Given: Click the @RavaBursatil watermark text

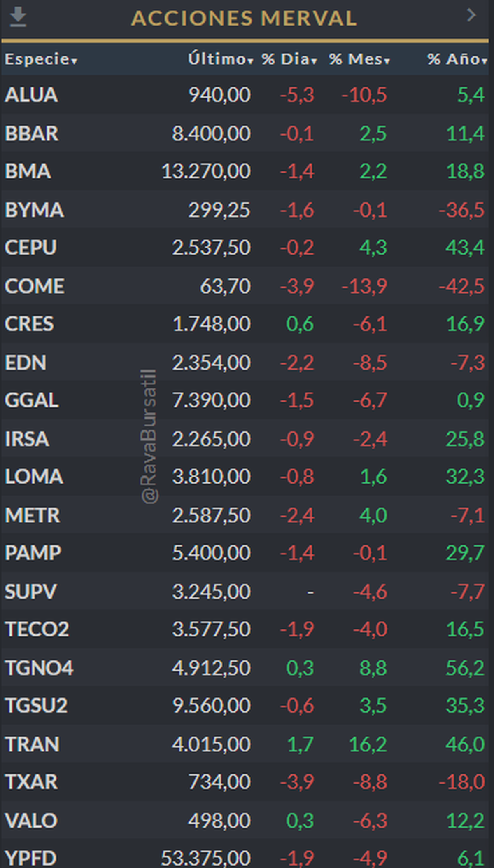Looking at the screenshot, I should pos(149,436).
